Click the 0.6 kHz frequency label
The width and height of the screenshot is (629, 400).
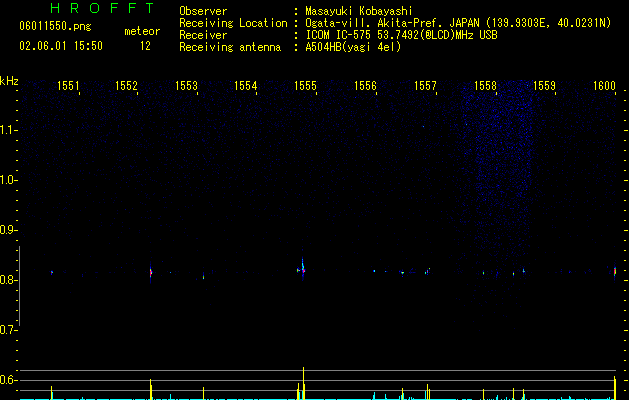click(7, 380)
